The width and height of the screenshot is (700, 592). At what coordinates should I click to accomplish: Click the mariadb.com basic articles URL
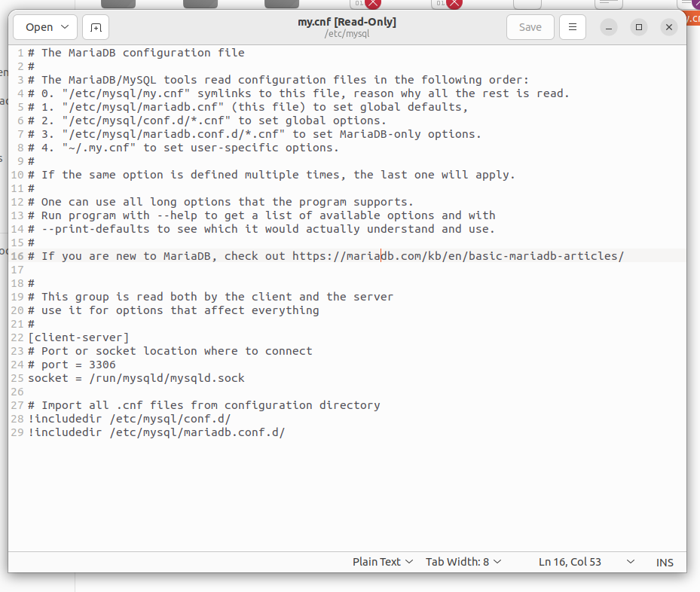coord(458,256)
